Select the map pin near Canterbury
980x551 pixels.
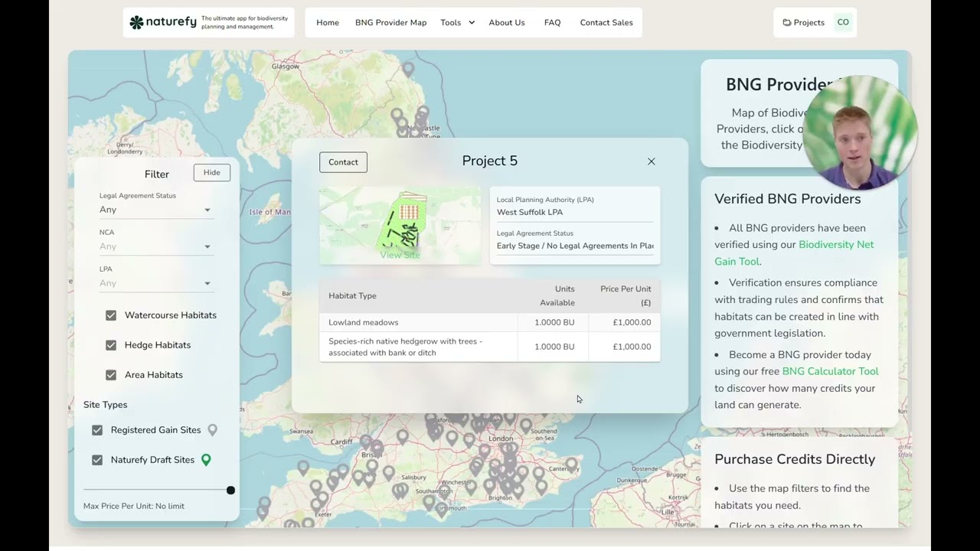click(x=571, y=464)
